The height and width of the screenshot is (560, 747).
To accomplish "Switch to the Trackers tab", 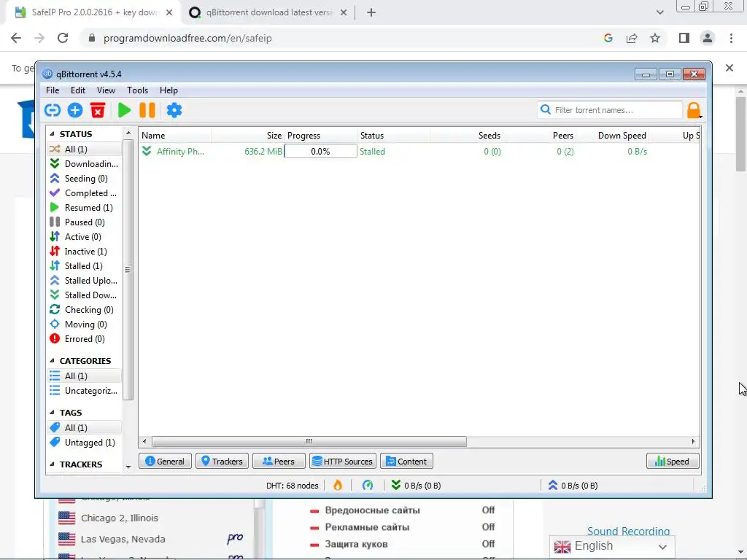I will click(222, 461).
